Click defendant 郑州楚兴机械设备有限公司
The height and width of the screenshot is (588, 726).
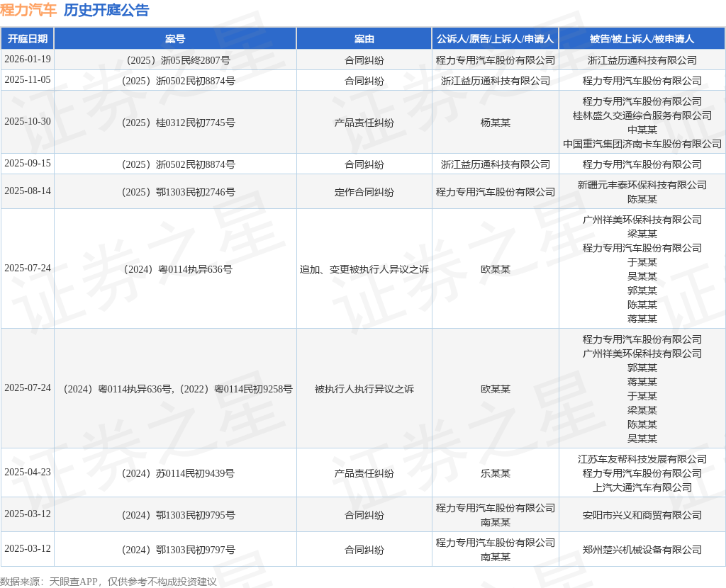pyautogui.click(x=642, y=550)
